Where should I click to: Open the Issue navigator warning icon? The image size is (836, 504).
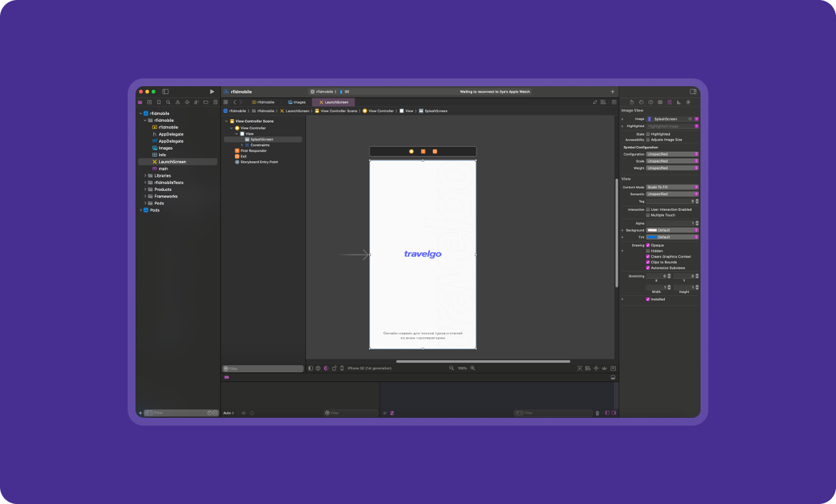tap(178, 102)
